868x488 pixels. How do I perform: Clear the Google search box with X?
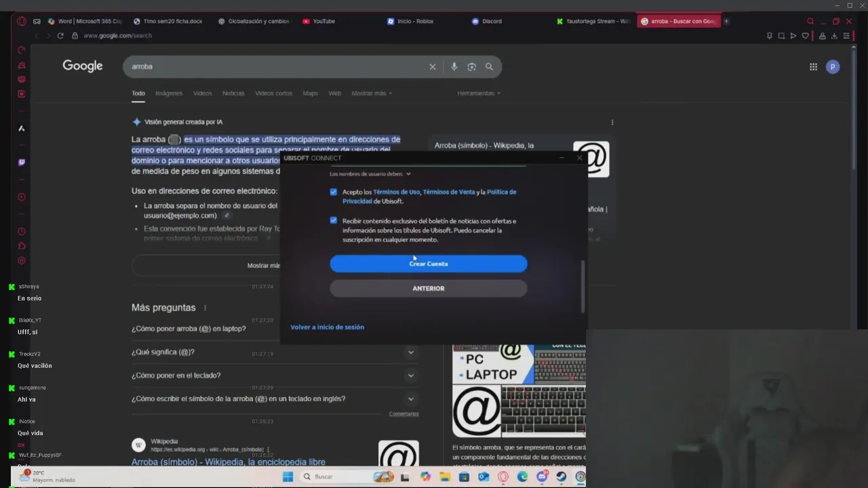(x=432, y=66)
